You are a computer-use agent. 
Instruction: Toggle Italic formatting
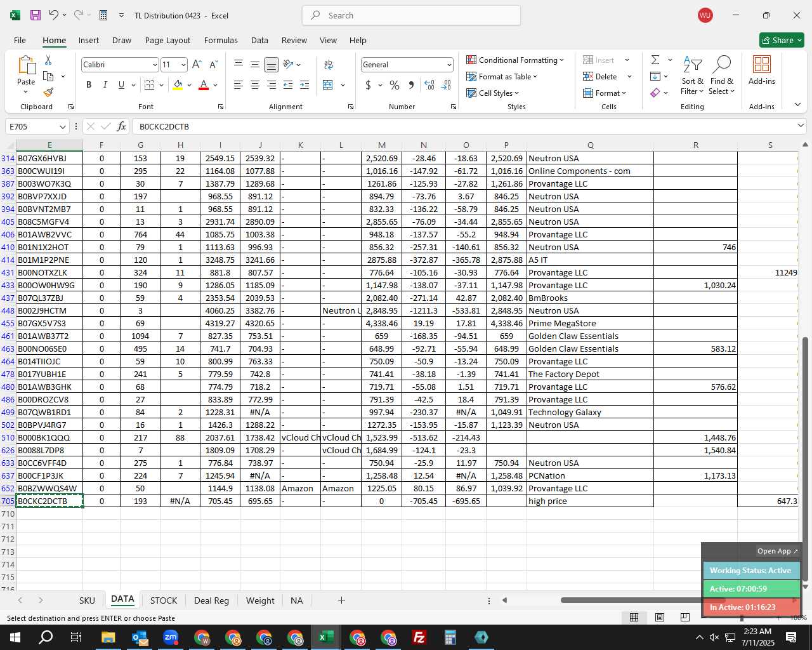(x=105, y=84)
